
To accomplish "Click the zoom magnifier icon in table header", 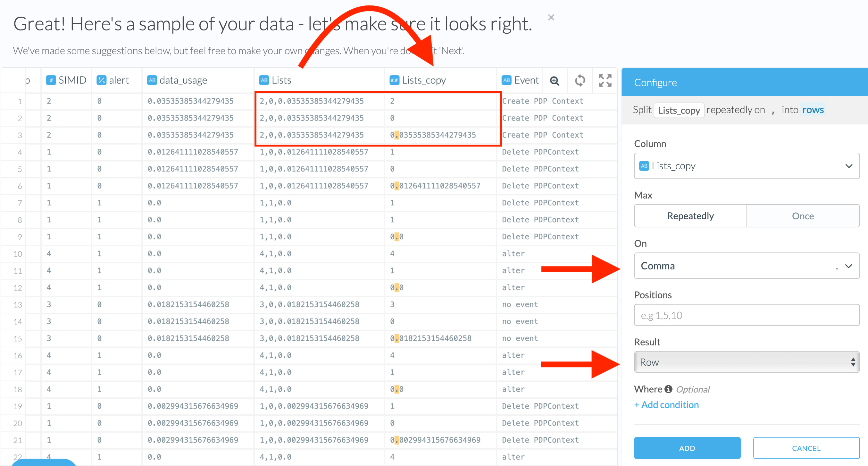I will coord(554,80).
